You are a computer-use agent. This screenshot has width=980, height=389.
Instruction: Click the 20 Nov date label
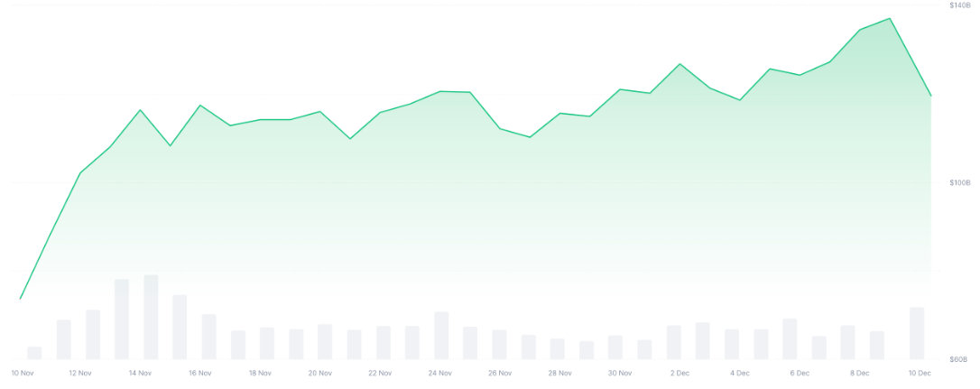[319, 373]
